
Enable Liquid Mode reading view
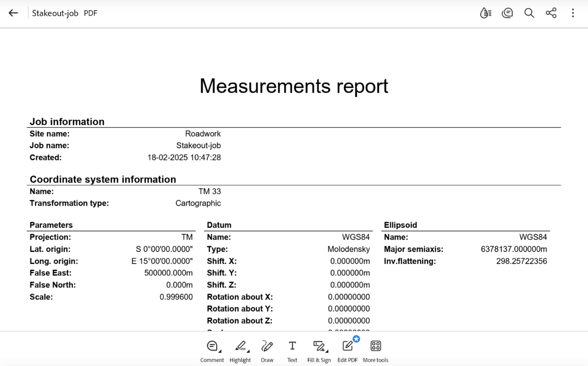point(485,13)
